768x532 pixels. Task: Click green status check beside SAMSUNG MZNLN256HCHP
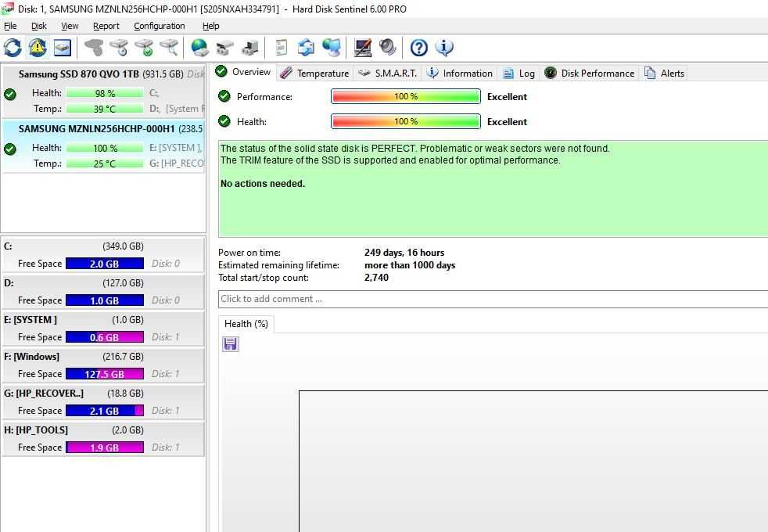point(10,149)
